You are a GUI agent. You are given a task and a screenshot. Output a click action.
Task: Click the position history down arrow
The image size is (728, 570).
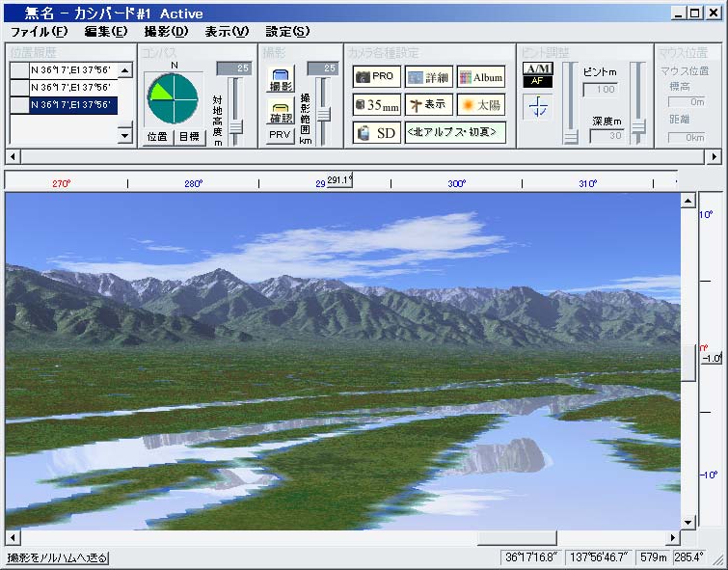(x=123, y=136)
